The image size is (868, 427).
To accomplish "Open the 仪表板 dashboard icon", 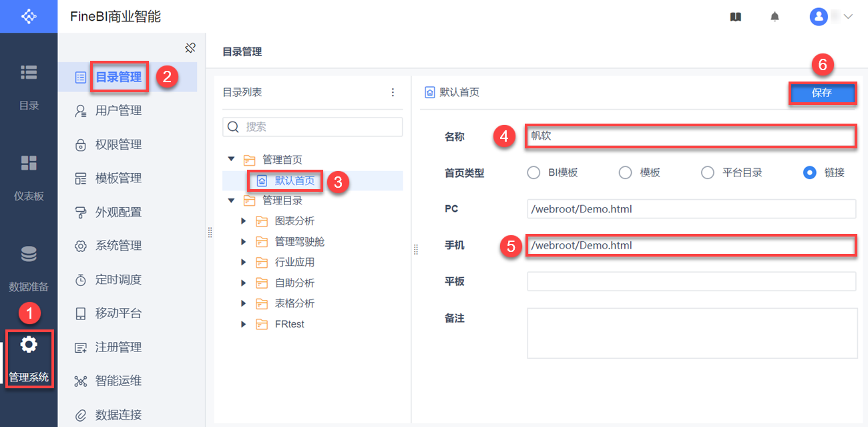I will coord(29,164).
